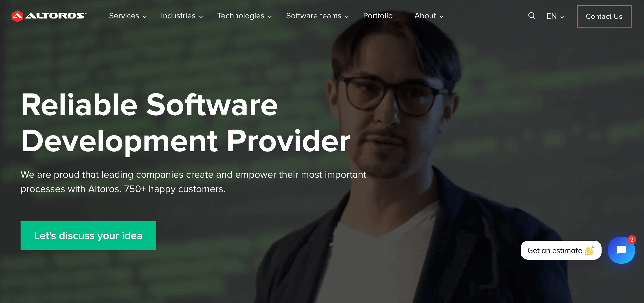
Task: Click the red notification badge showing 2
Action: point(632,240)
